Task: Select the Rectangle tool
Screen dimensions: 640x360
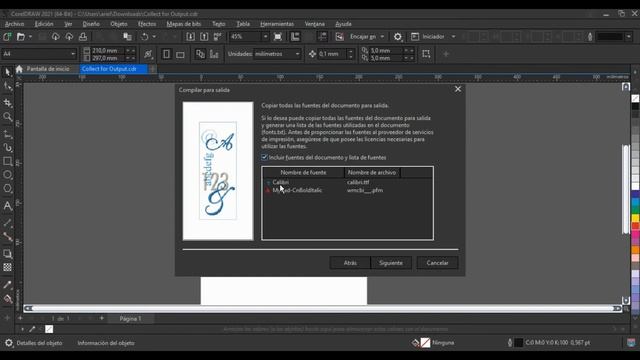Action: click(x=7, y=161)
